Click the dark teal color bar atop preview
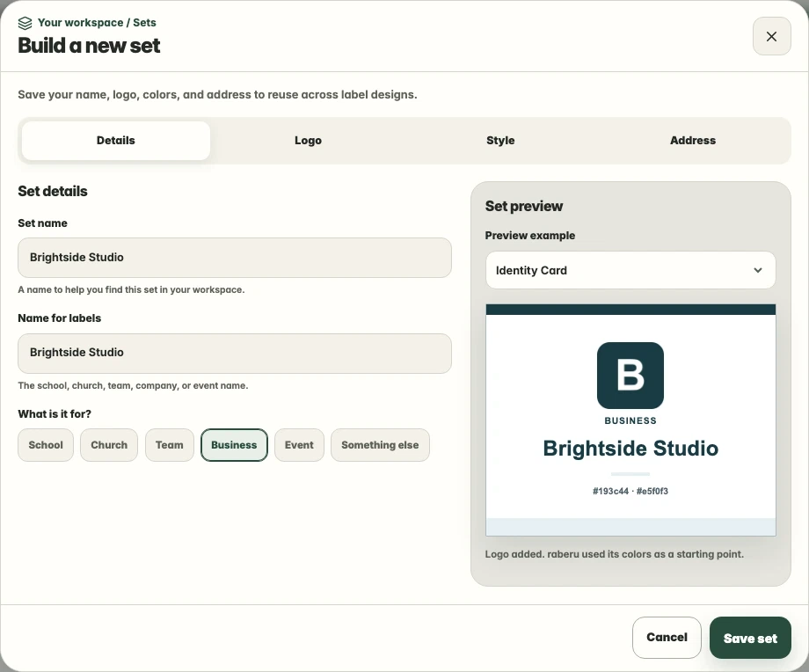Viewport: 809px width, 672px height. pos(630,309)
